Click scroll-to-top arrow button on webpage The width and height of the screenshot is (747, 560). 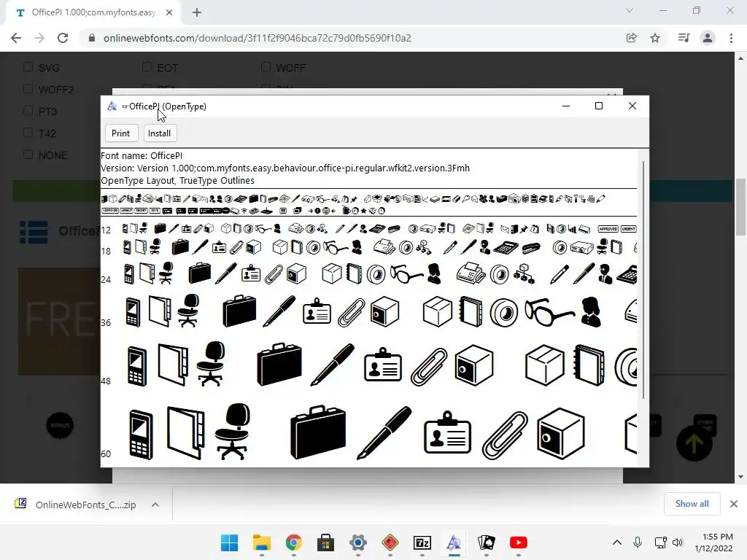(694, 444)
